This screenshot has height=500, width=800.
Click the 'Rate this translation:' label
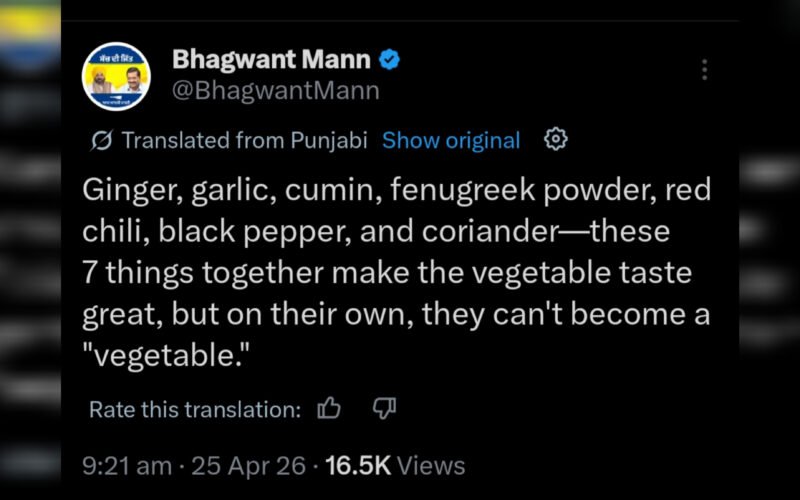[194, 409]
